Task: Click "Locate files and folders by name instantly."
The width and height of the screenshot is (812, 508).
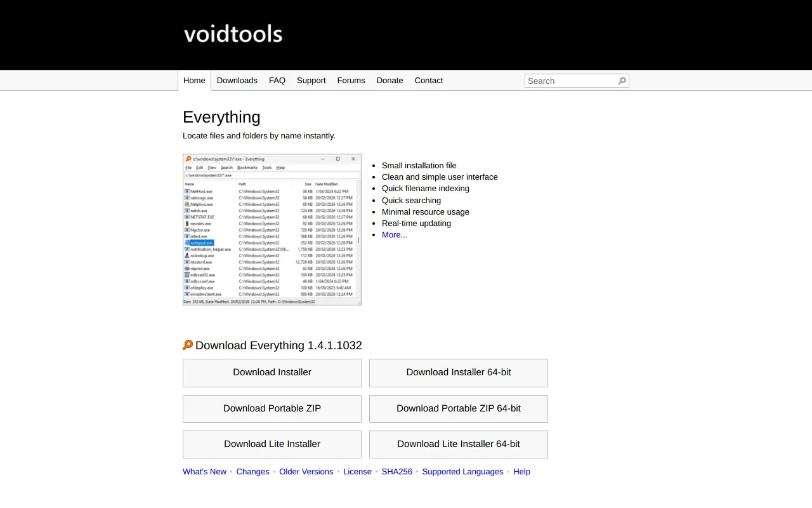Action: pyautogui.click(x=259, y=136)
